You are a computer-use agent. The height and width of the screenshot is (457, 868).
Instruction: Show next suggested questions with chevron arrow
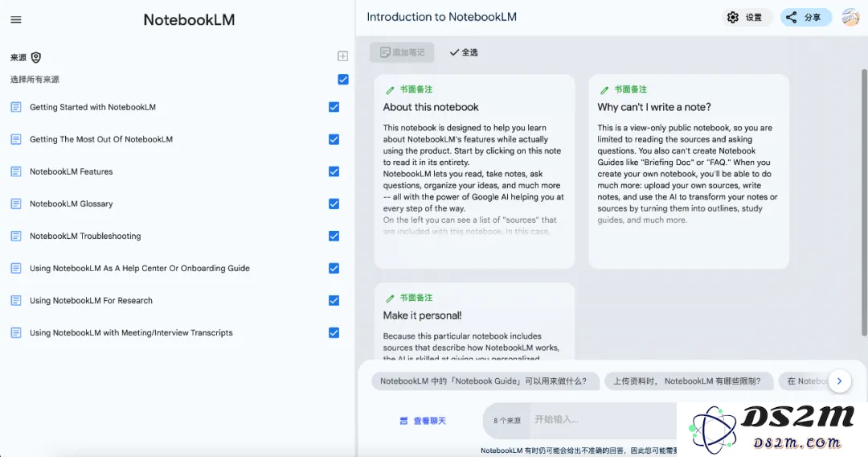pyautogui.click(x=839, y=381)
